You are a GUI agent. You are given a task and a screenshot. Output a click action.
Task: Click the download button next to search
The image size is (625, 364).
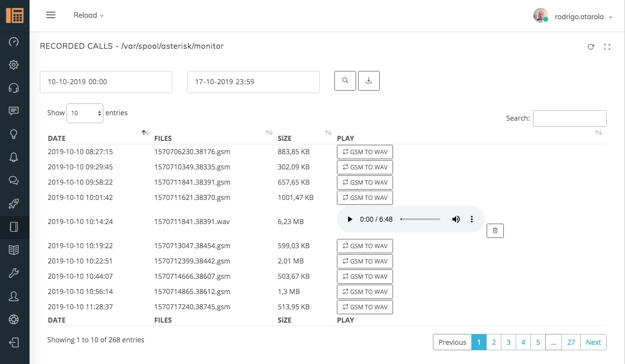coord(369,81)
